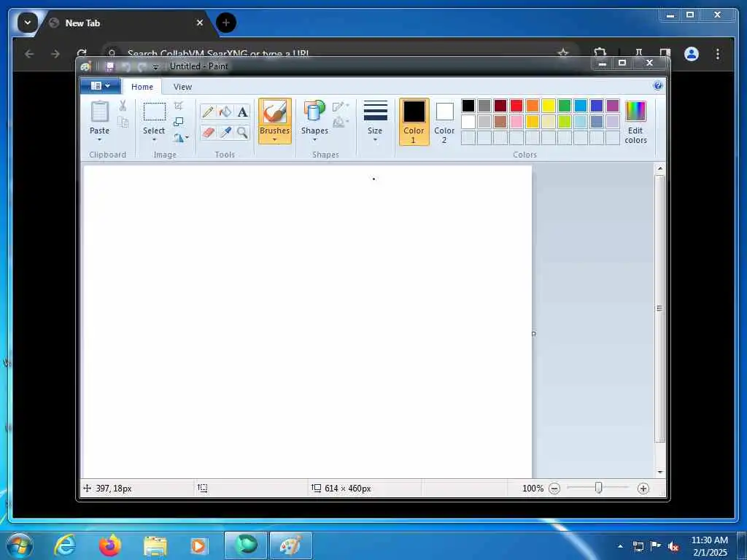
Task: Select the Fill with color bucket tool
Action: [225, 112]
